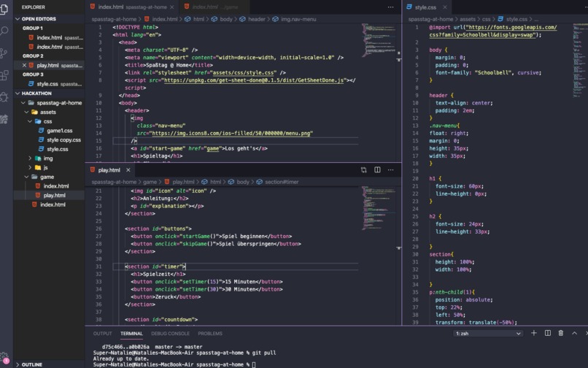The height and width of the screenshot is (368, 588).
Task: Split the play.html editor
Action: pos(377,169)
